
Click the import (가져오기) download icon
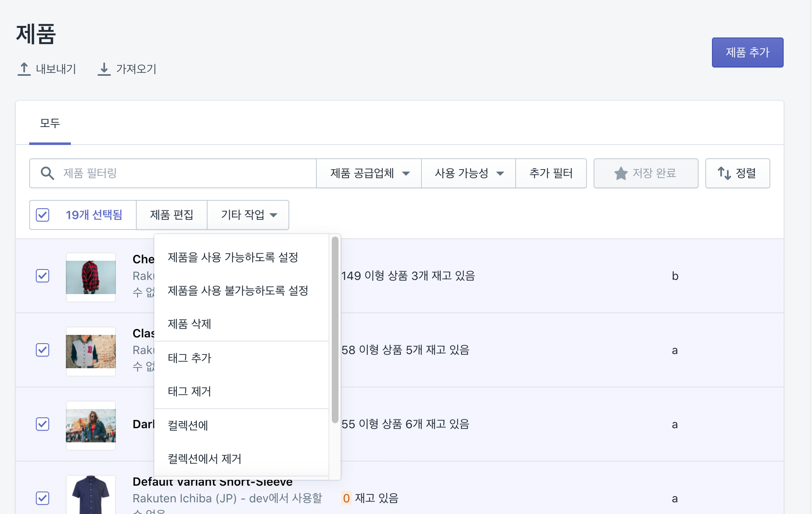104,69
